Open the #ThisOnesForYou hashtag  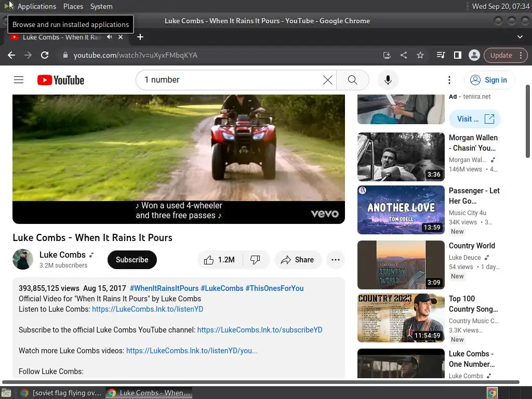274,288
